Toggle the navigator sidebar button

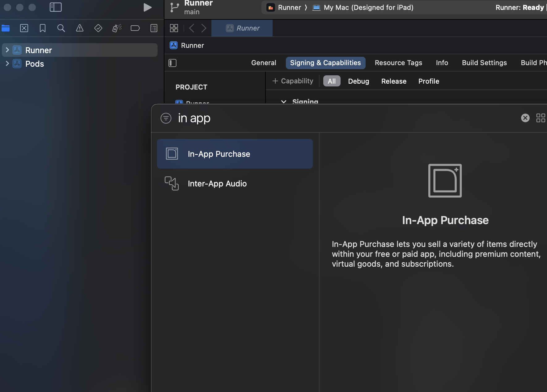pos(56,7)
